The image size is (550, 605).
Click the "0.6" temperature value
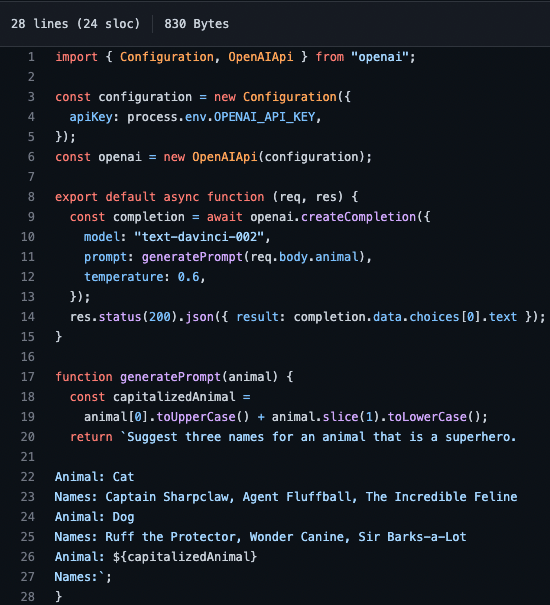189,277
